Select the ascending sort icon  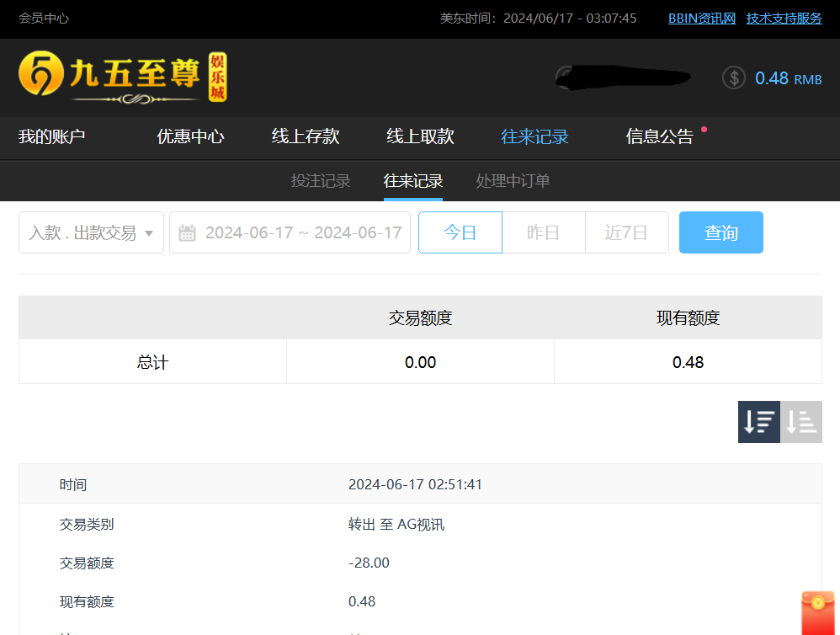pos(801,421)
